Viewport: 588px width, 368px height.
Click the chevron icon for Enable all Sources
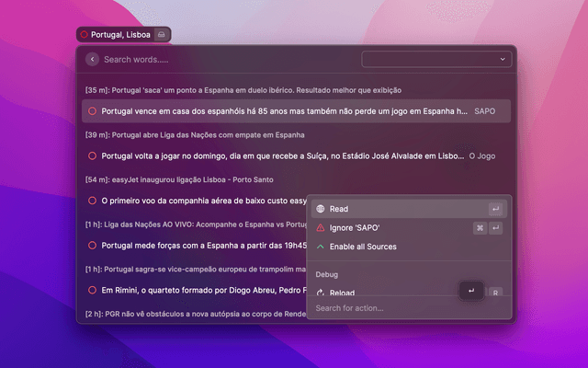tap(320, 247)
